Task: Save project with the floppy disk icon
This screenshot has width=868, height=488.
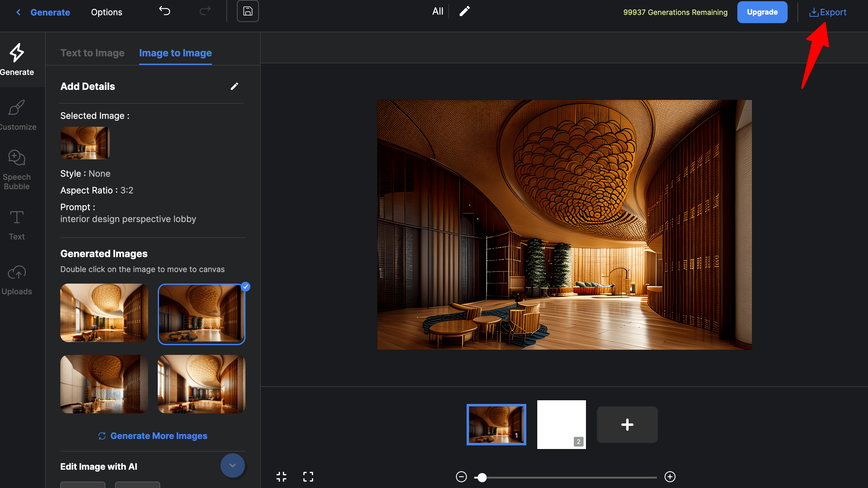Action: coord(248,11)
